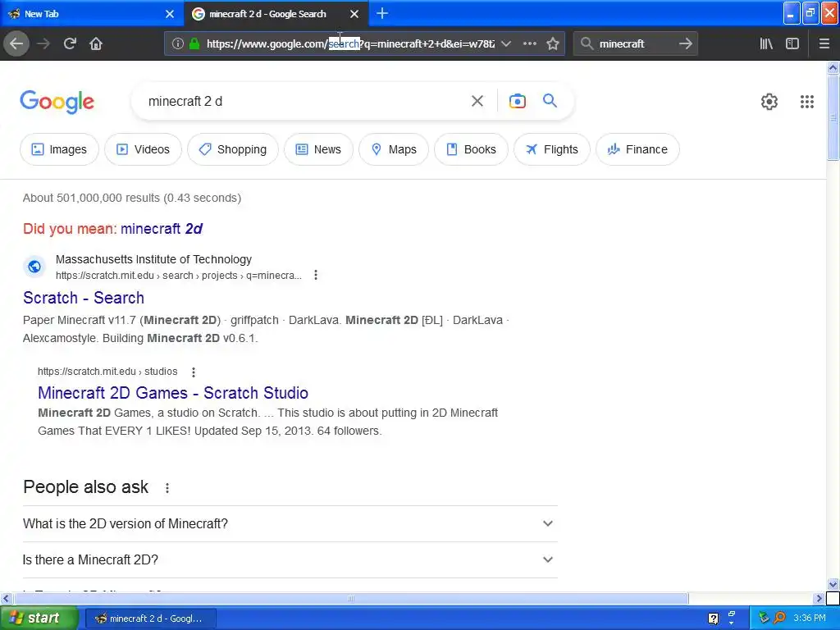This screenshot has height=630, width=840.
Task: Click the 'minecraft 2d' suggested spelling link
Action: 162,229
